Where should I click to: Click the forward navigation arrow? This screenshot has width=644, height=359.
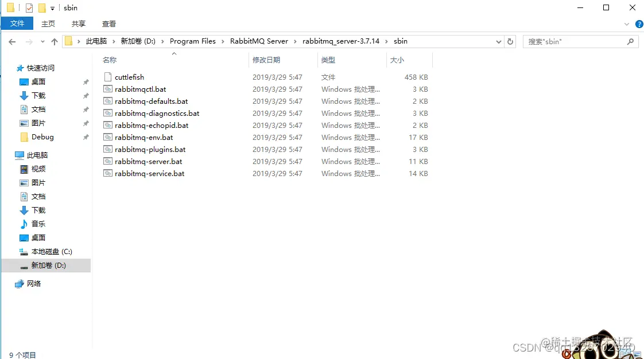tap(29, 41)
